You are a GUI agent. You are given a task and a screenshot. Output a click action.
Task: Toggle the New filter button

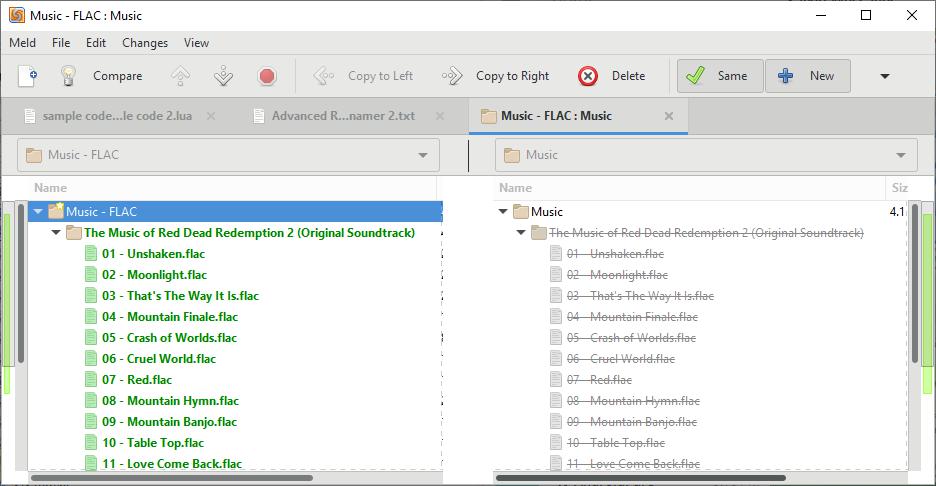(x=808, y=76)
